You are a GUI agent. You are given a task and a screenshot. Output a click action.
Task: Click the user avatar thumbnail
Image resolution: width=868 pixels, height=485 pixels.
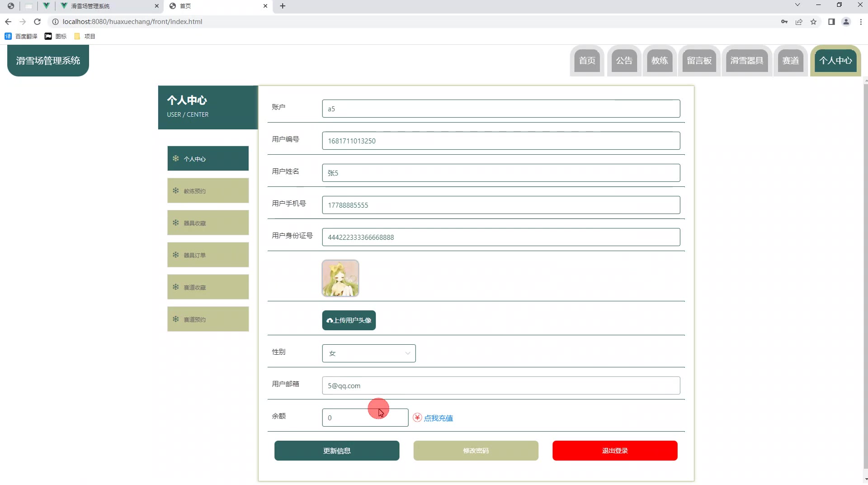click(x=340, y=278)
